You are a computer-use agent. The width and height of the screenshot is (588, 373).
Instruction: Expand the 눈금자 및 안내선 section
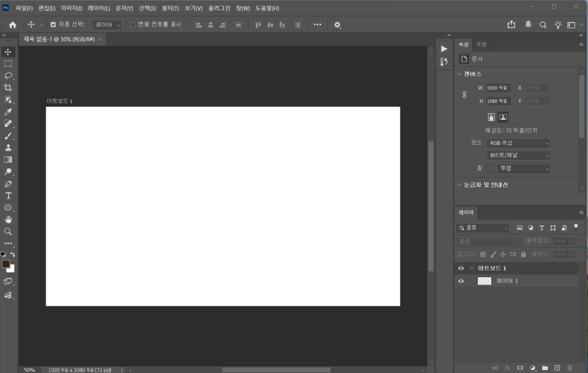pyautogui.click(x=459, y=185)
